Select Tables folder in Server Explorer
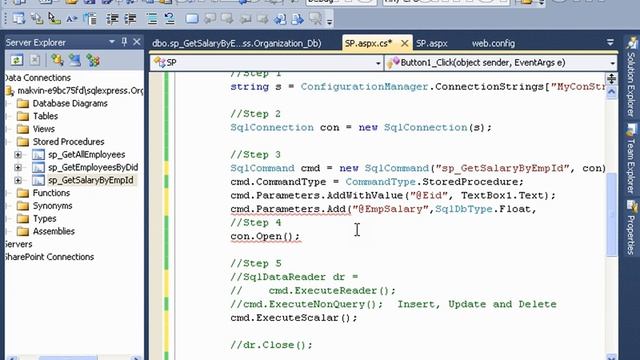The image size is (640, 360). tap(45, 116)
